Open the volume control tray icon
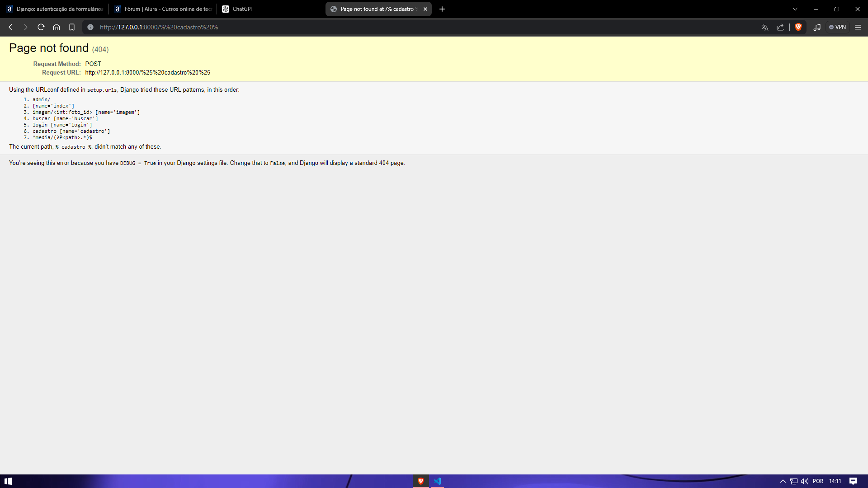The image size is (868, 488). (805, 481)
